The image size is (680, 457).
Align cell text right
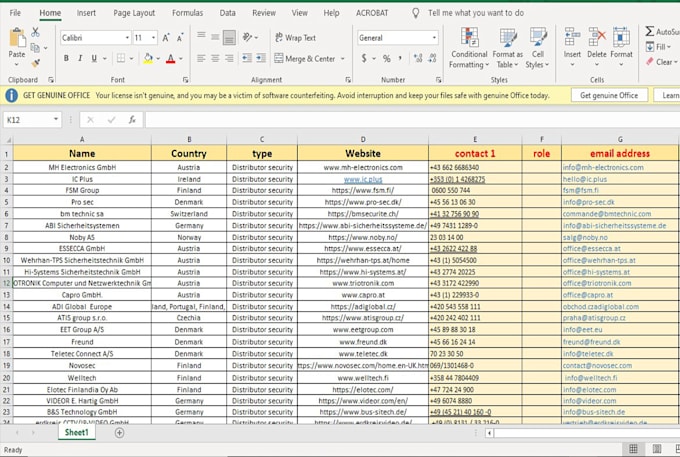pyautogui.click(x=229, y=58)
